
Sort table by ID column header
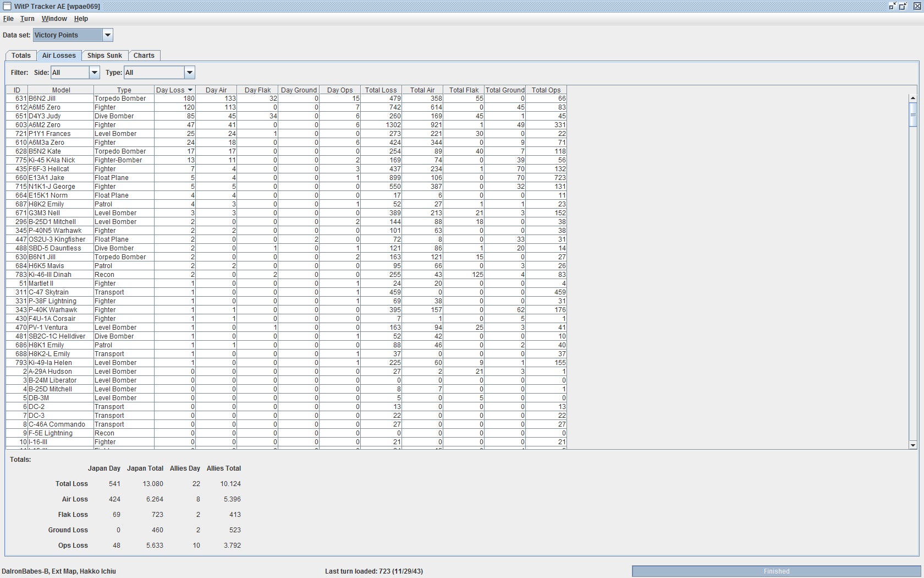tap(17, 90)
